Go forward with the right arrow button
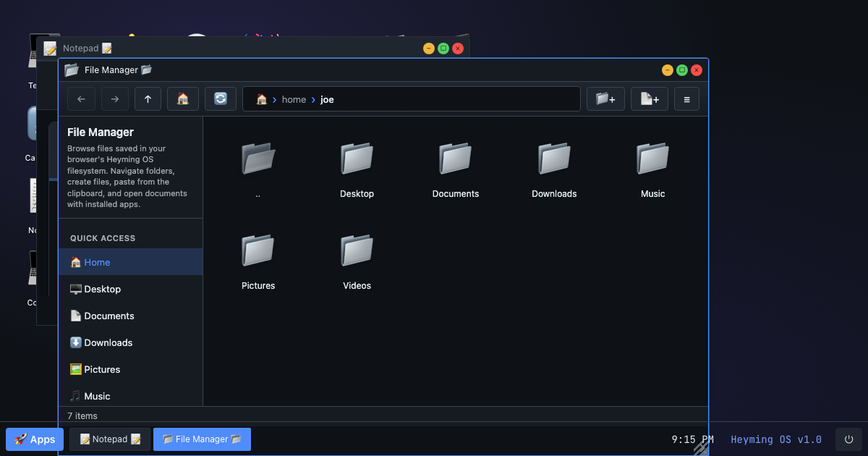The height and width of the screenshot is (456, 868). tap(115, 99)
